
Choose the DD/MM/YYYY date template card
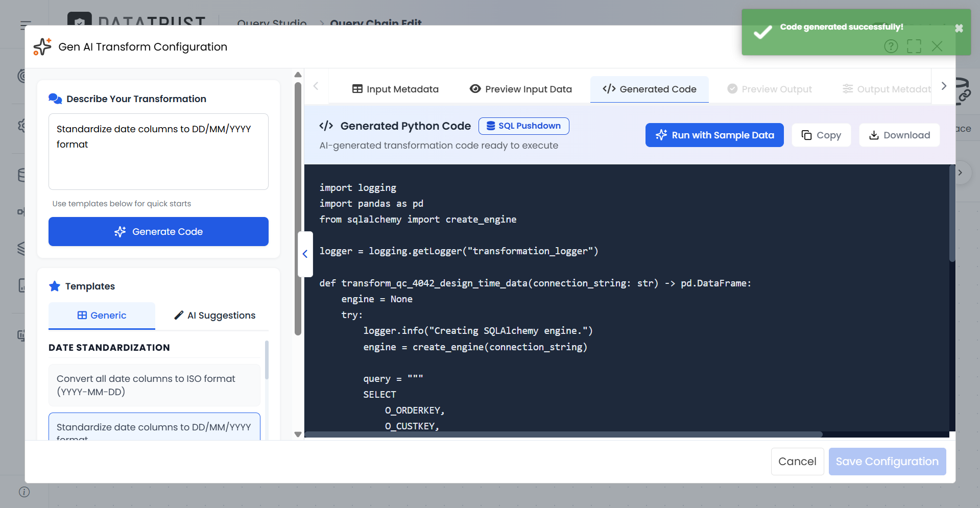154,427
